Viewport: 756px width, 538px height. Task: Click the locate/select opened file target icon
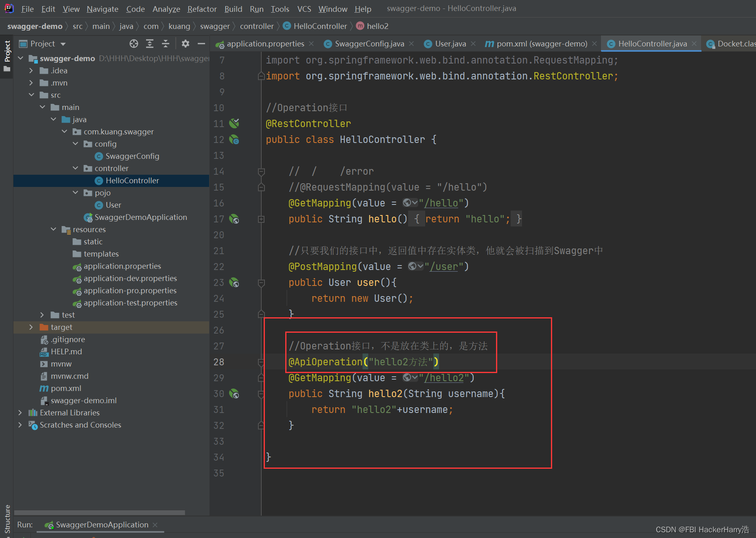pyautogui.click(x=134, y=44)
